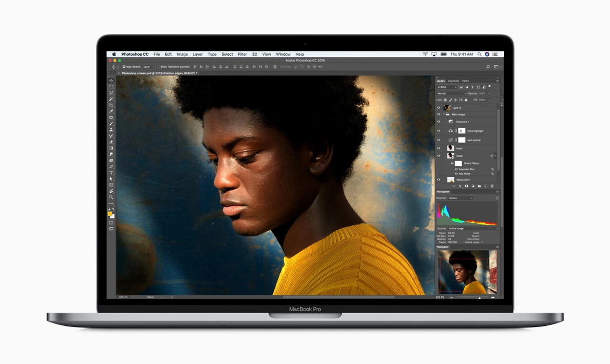Select the Rectangle shape tool

(x=111, y=185)
